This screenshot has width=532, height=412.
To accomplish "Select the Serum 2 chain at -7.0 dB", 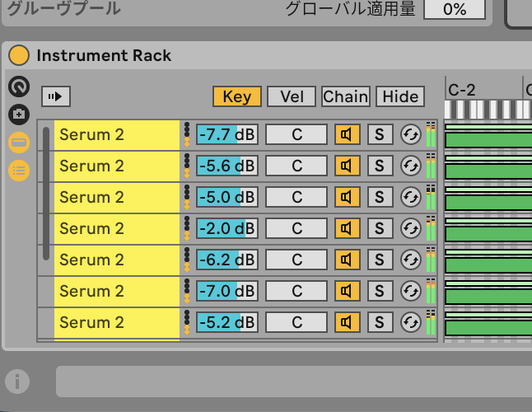I will pyautogui.click(x=117, y=291).
